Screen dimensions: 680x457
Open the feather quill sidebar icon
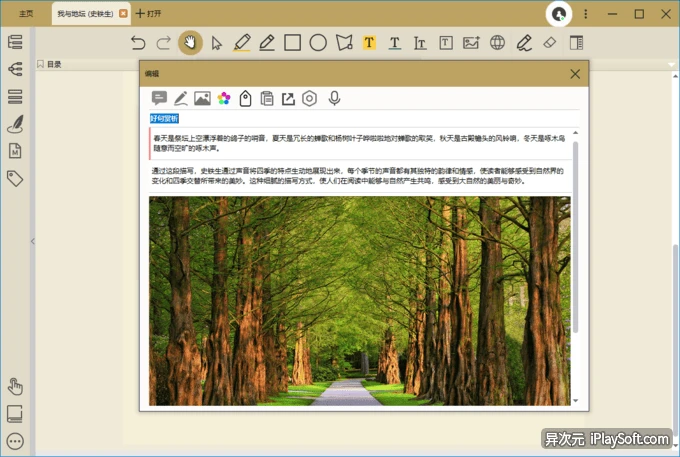15,124
